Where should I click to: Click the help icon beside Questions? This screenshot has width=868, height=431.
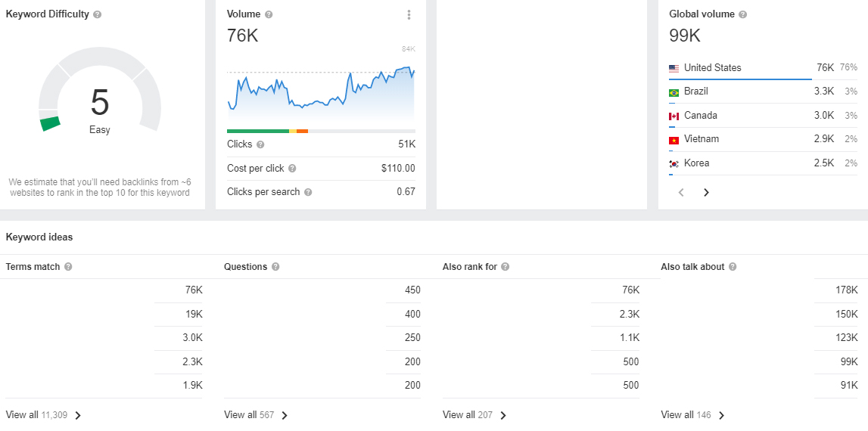click(x=275, y=267)
